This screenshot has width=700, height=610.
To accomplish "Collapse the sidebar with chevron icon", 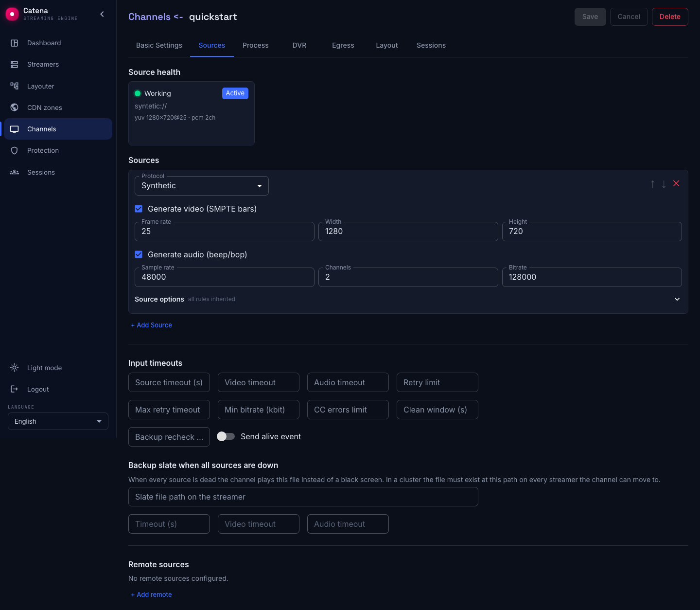I will [x=102, y=14].
